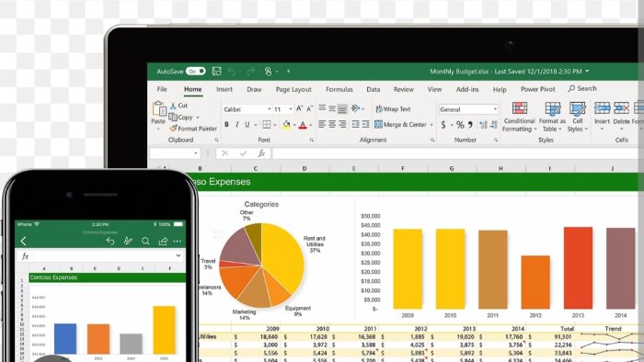Click the Borders icon
The image size is (644, 362).
[x=267, y=124]
